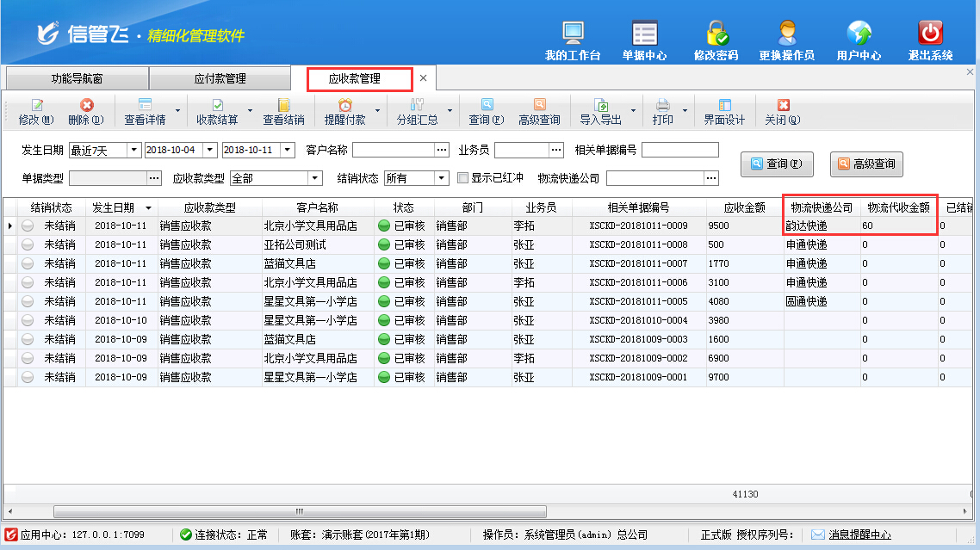Viewport: 980px width, 550px height.
Task: Open 我的工作台 workspace icon
Action: 573,34
